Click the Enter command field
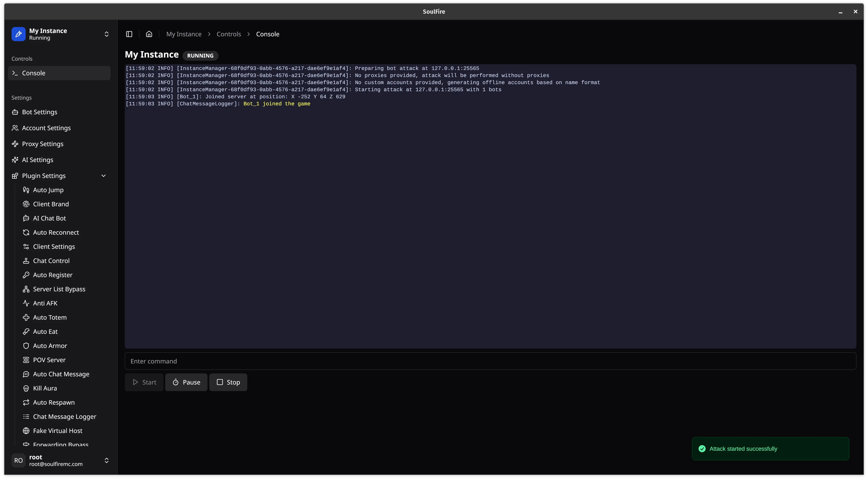 490,361
